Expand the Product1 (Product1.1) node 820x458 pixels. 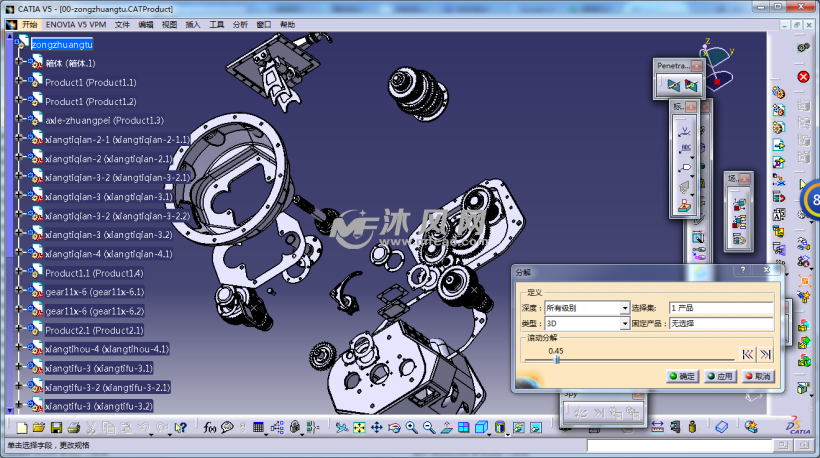(x=19, y=81)
